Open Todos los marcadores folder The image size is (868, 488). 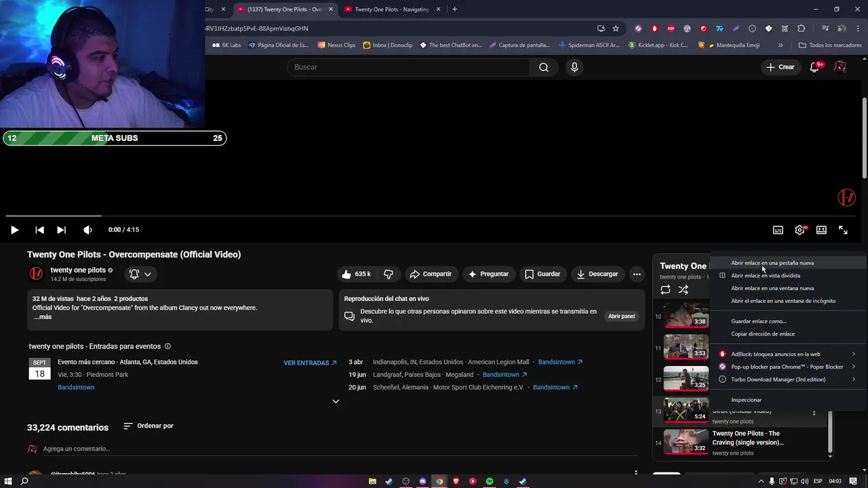[x=830, y=45]
